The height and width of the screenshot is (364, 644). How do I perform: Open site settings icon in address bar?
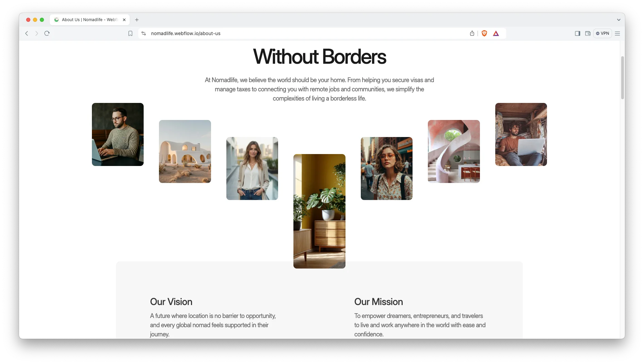pos(144,33)
